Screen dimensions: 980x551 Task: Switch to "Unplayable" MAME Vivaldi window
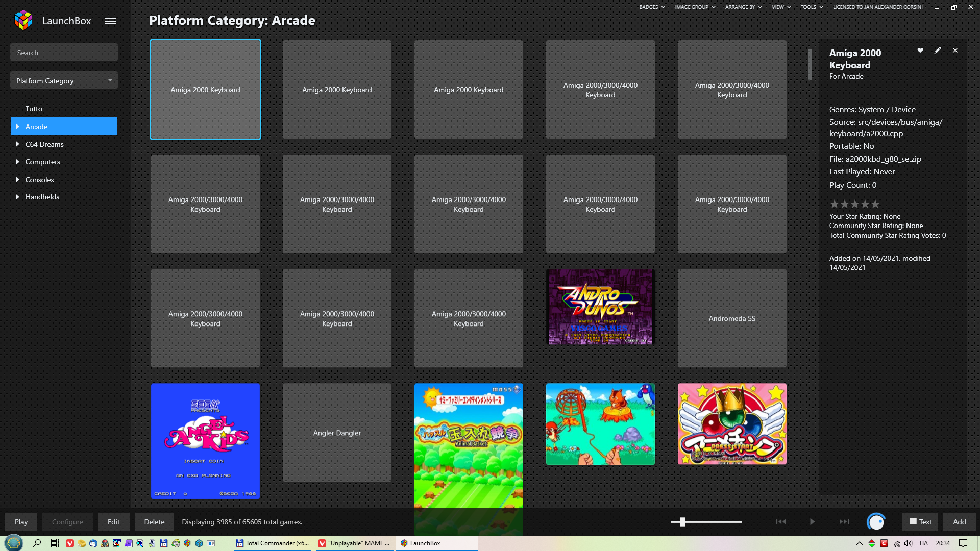354,543
